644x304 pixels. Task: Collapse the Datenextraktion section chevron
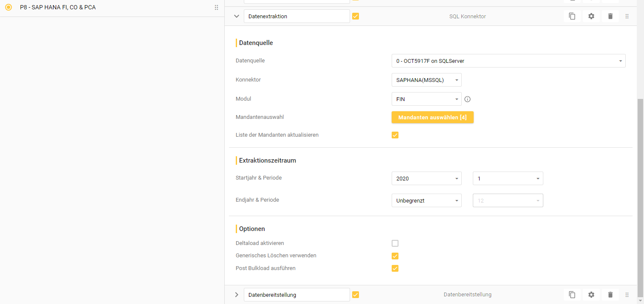237,16
